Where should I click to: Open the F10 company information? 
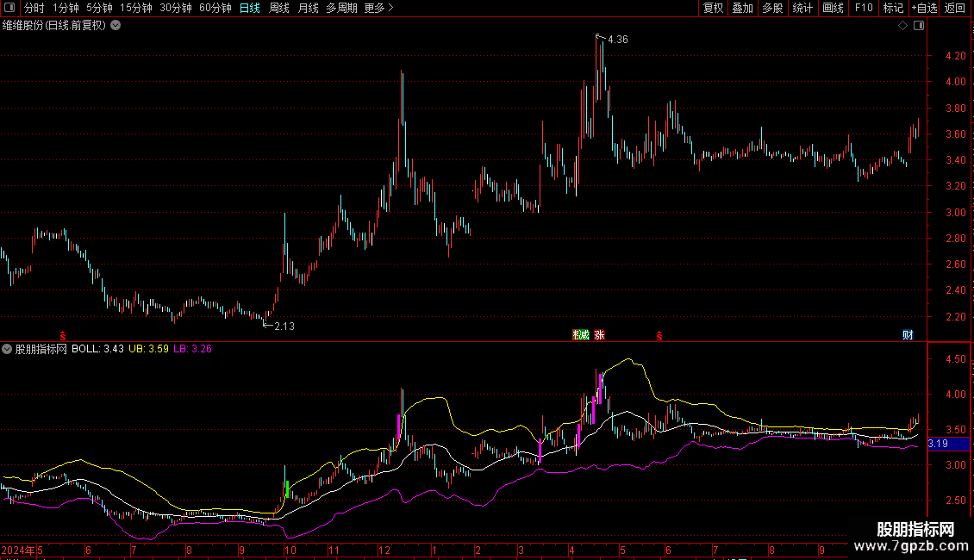click(x=863, y=9)
